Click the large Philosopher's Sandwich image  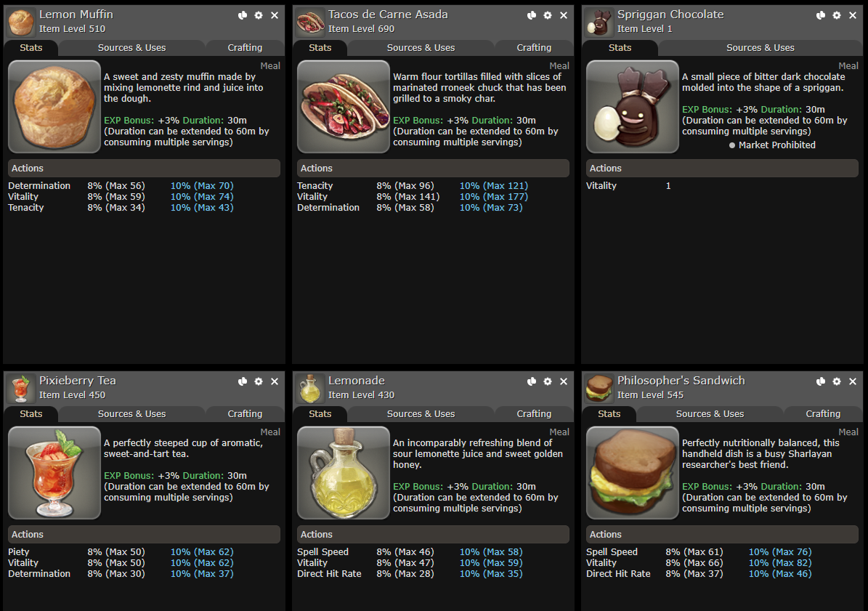pos(632,473)
